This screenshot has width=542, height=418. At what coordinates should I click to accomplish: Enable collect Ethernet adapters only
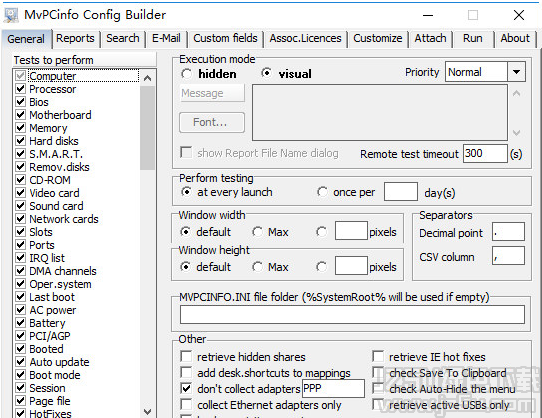(x=186, y=404)
